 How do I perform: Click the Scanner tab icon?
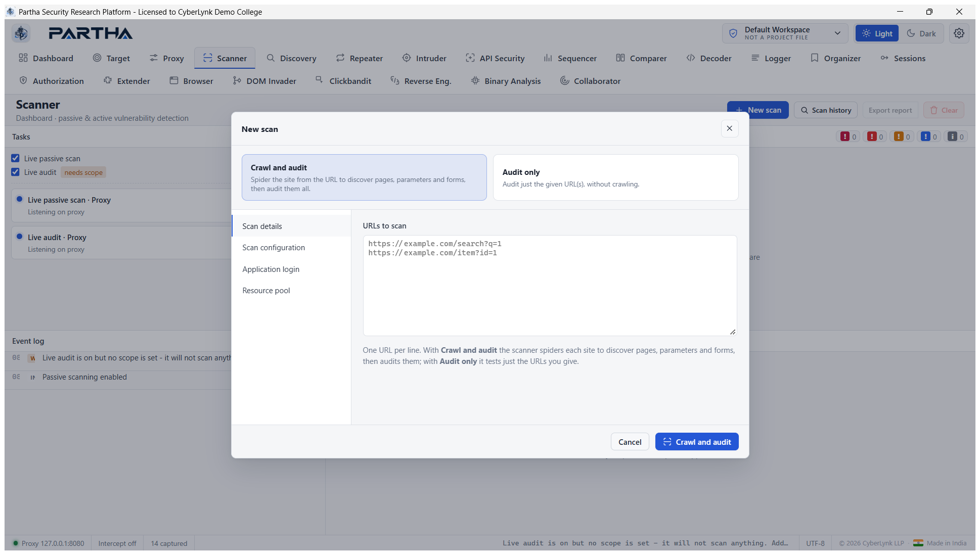point(208,58)
